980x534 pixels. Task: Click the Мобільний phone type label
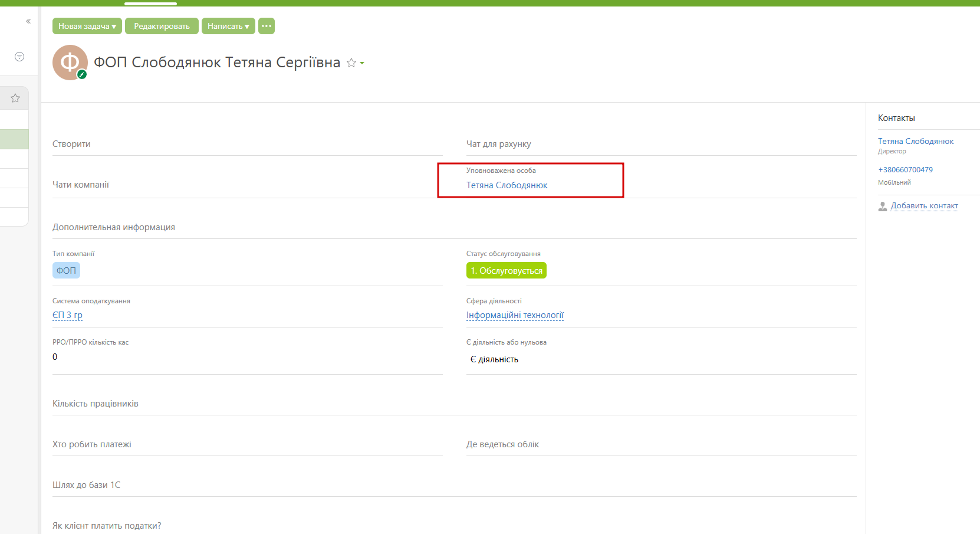point(895,183)
